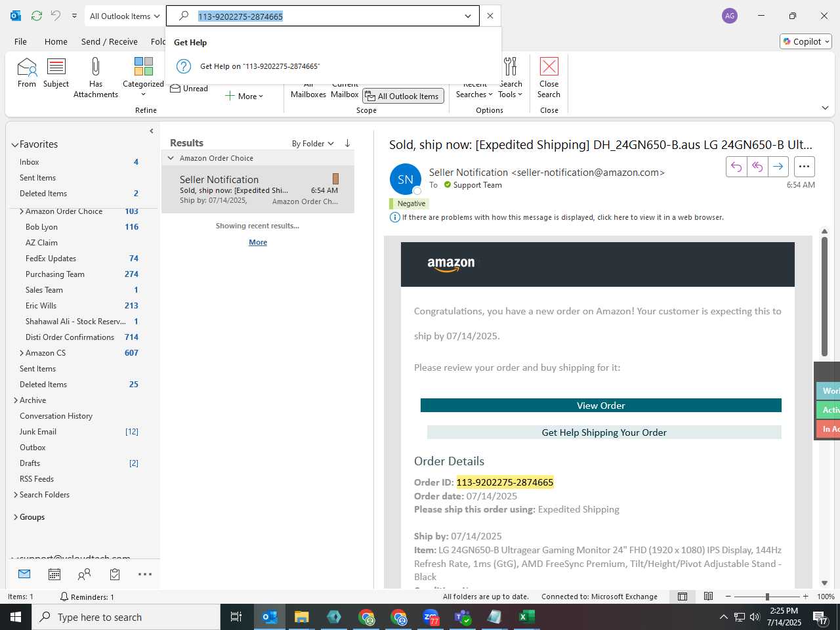Collapse the ribbon chevron

pyautogui.click(x=825, y=108)
